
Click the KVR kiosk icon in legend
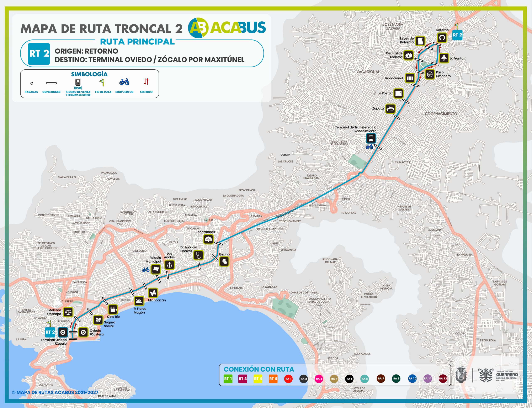(x=78, y=82)
